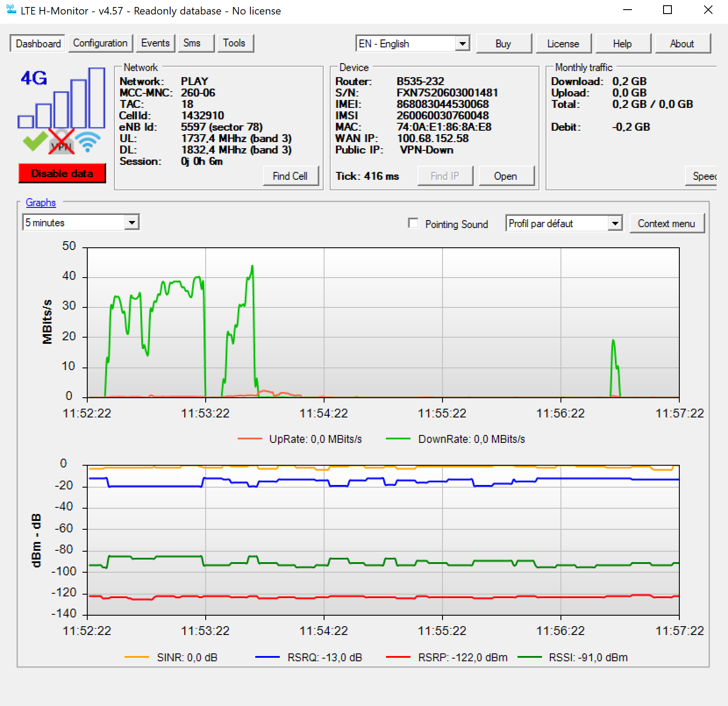Click the partially visible Speed button
The image size is (728, 706).
[701, 176]
